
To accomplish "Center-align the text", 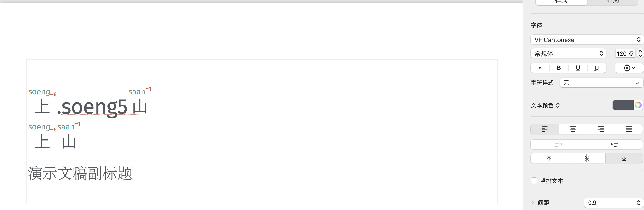I will point(572,129).
